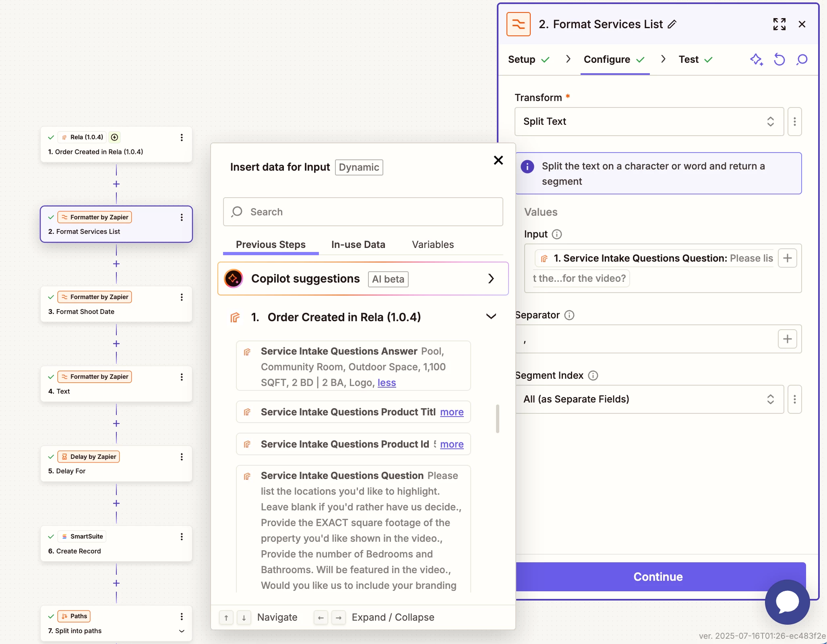Select the Format Shoot Date step card
The width and height of the screenshot is (827, 644).
116,304
